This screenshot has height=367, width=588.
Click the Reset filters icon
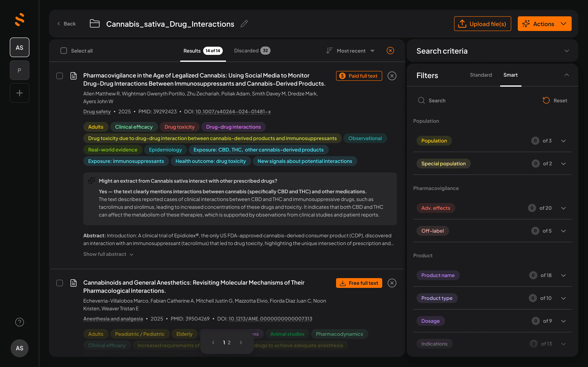pos(546,101)
